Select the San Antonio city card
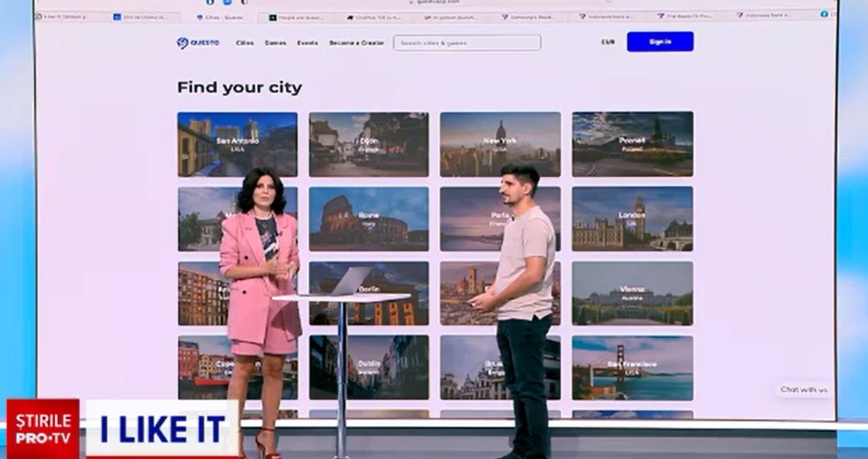The height and width of the screenshot is (459, 868). 237,144
